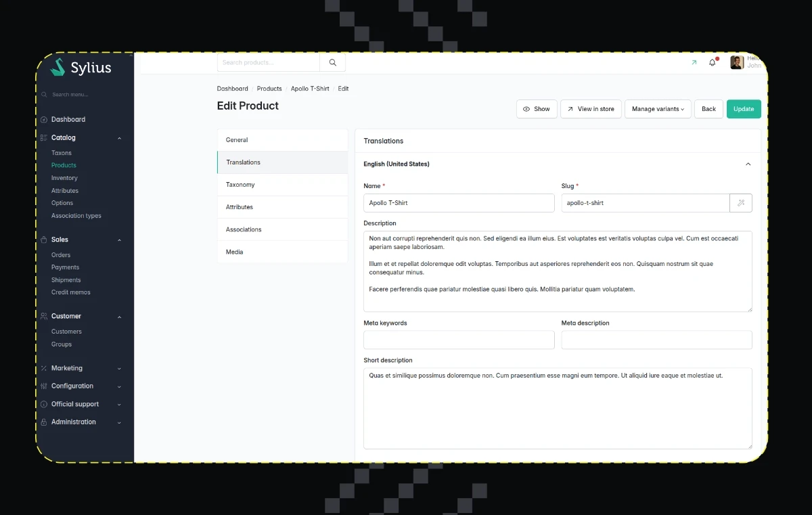
Task: Expand the Official support menu chevron
Action: [120, 405]
